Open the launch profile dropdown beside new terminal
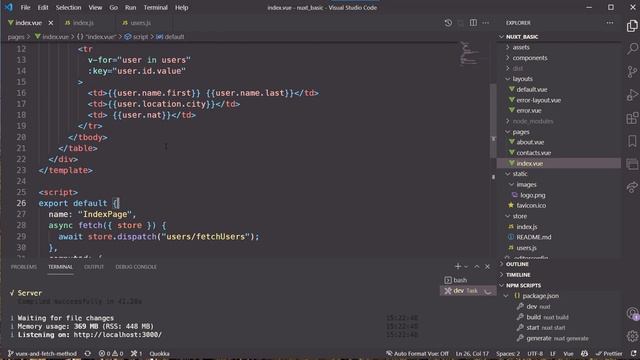The width and height of the screenshot is (640, 360). 466,267
